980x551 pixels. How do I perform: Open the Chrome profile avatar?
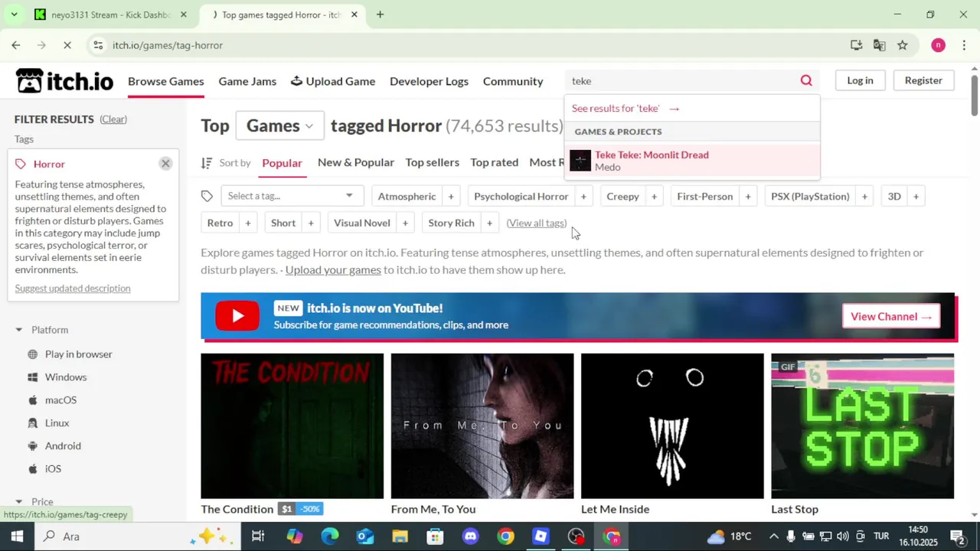(x=938, y=45)
